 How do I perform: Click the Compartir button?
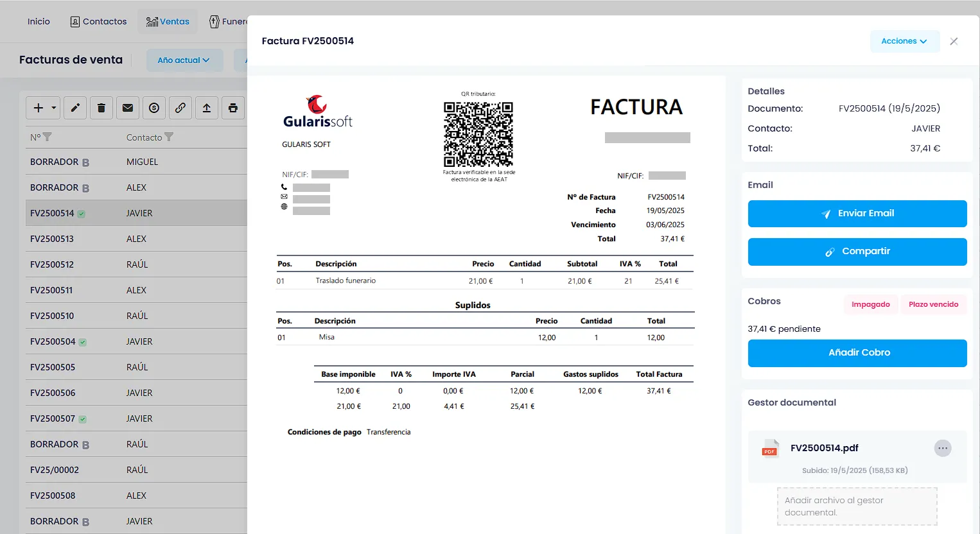tap(857, 252)
